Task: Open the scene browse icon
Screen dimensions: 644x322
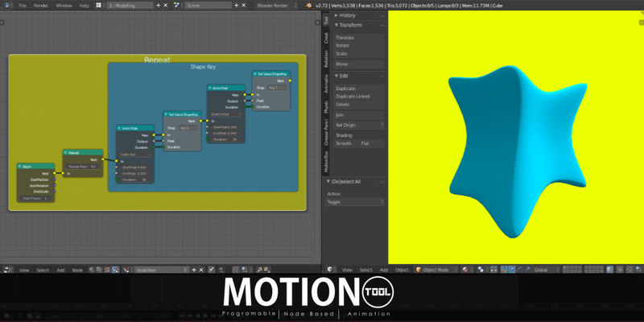Action: [x=177, y=6]
